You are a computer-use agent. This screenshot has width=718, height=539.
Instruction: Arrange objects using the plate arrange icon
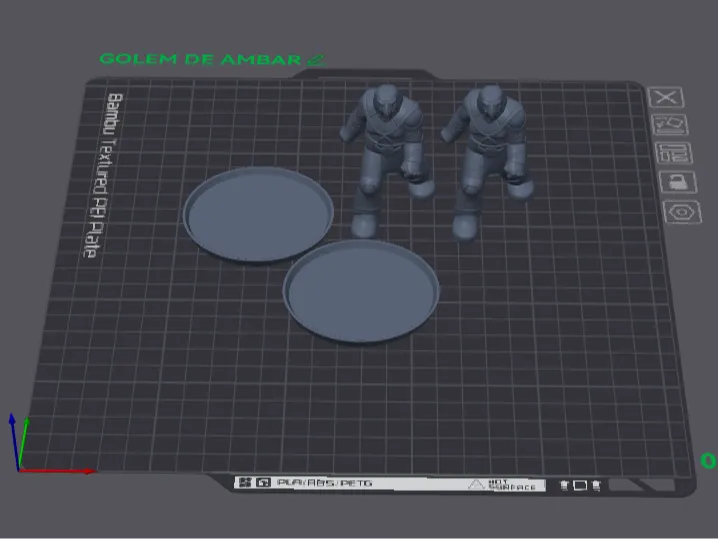point(674,153)
